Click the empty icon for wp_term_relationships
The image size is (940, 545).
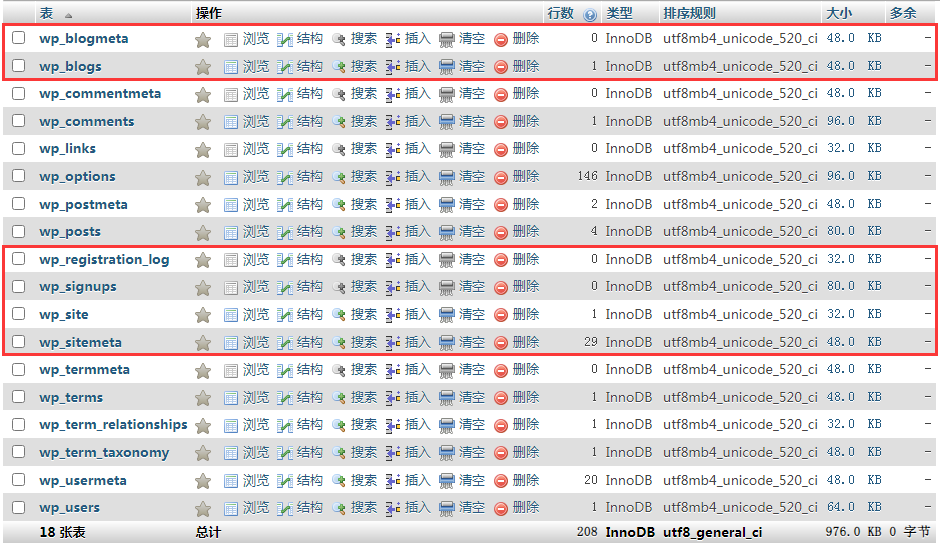[447, 425]
